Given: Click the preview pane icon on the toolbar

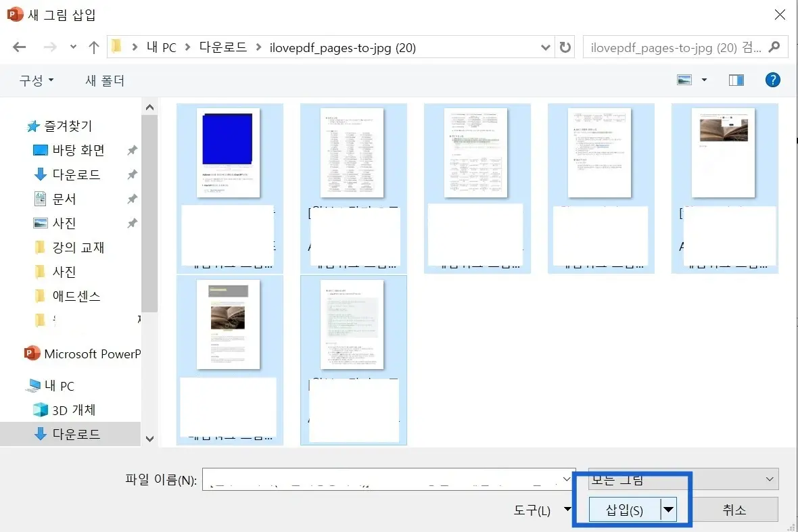Looking at the screenshot, I should coord(736,80).
